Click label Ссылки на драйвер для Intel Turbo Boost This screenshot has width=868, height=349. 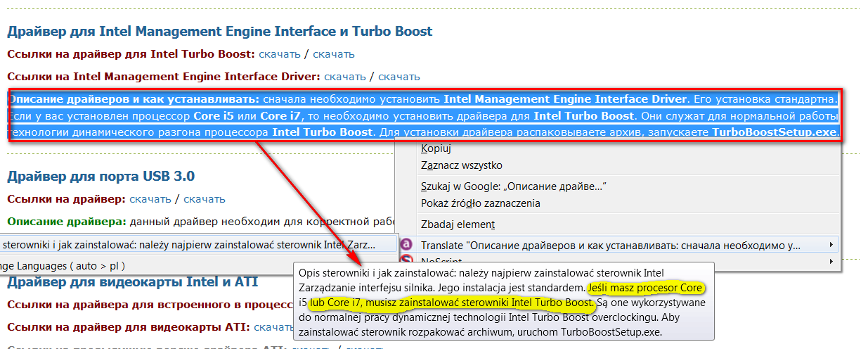131,53
